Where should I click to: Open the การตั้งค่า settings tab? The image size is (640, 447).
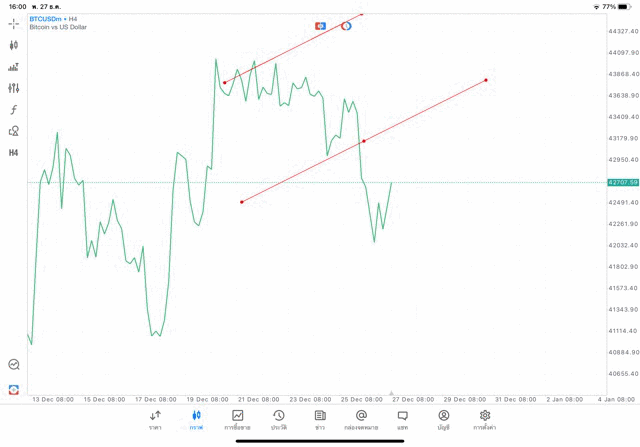[x=485, y=419]
